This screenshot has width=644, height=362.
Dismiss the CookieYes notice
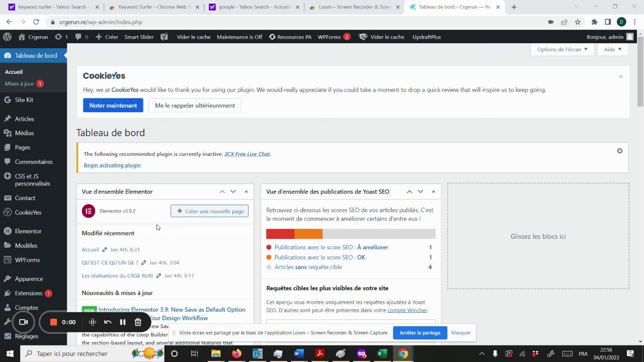(x=621, y=76)
